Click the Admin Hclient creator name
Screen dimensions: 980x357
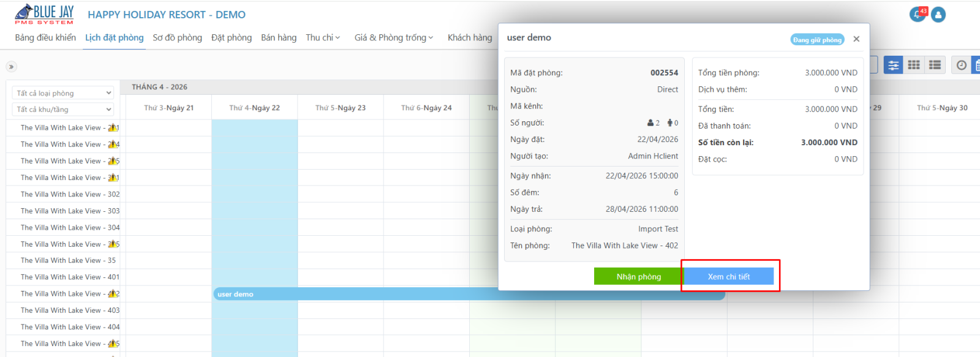click(653, 156)
